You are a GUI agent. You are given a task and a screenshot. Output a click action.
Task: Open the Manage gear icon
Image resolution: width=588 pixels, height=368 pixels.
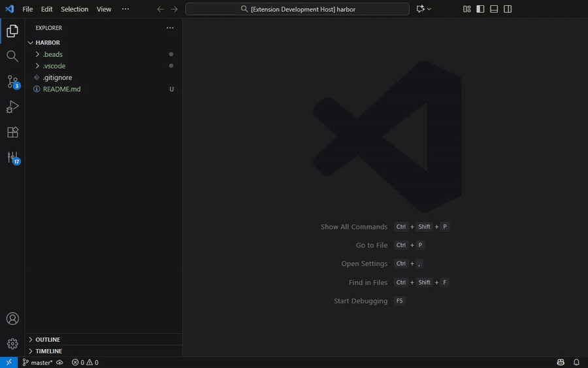[12, 344]
